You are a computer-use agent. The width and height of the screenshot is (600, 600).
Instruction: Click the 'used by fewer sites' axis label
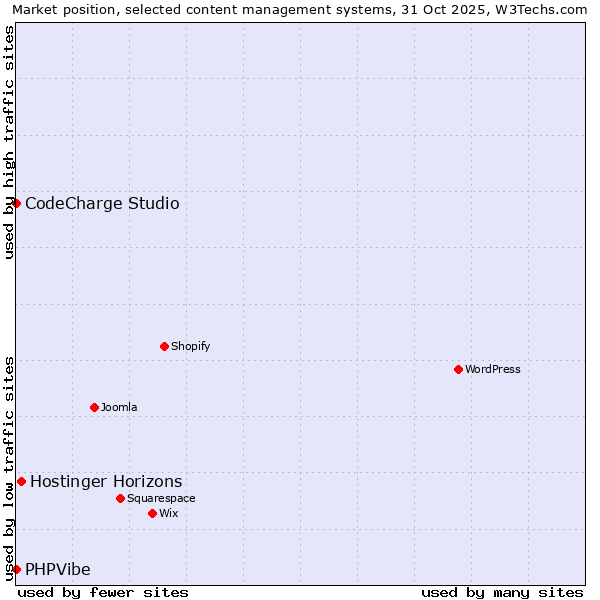coord(103,592)
